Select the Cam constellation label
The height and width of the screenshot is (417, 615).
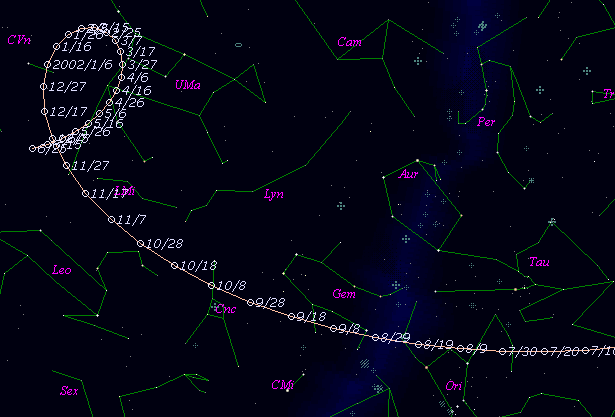click(x=349, y=42)
